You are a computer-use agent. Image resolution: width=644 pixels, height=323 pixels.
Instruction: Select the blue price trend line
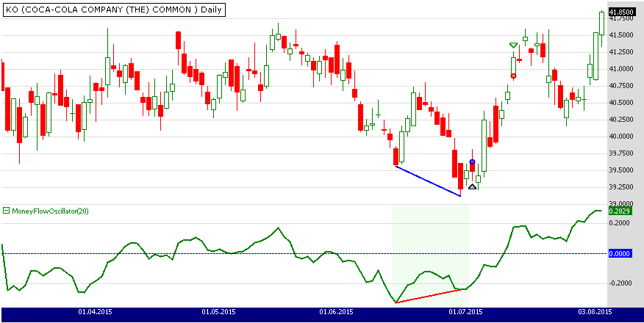[428, 181]
